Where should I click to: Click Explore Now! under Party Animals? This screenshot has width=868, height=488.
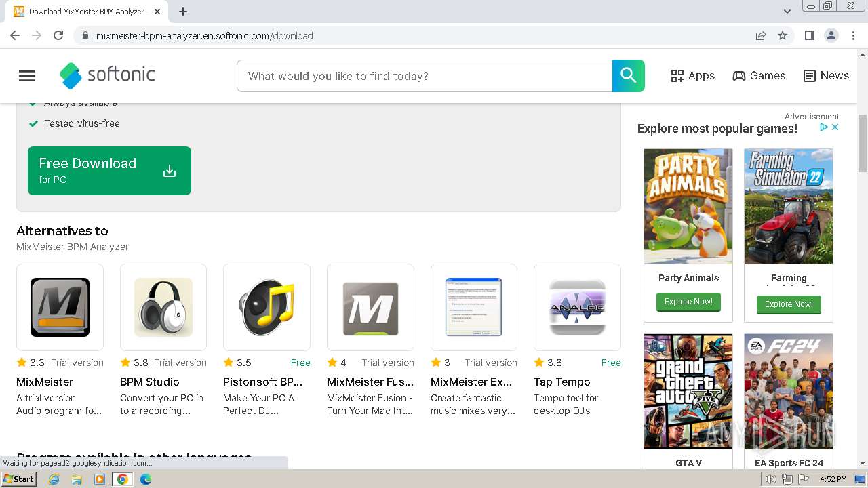coord(688,302)
